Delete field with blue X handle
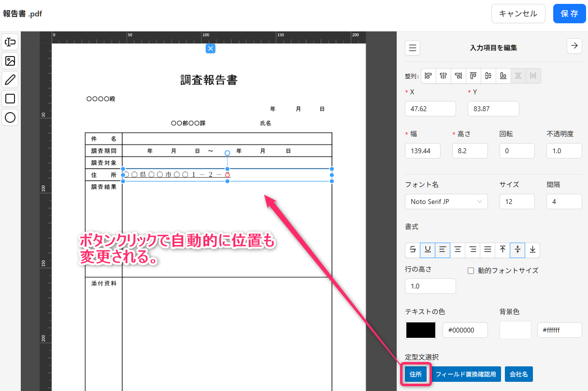The height and width of the screenshot is (391, 588). click(x=210, y=48)
